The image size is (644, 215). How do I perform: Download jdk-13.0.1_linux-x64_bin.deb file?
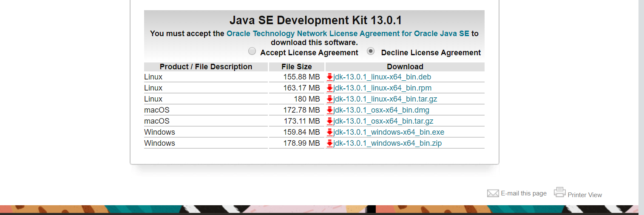pyautogui.click(x=382, y=77)
